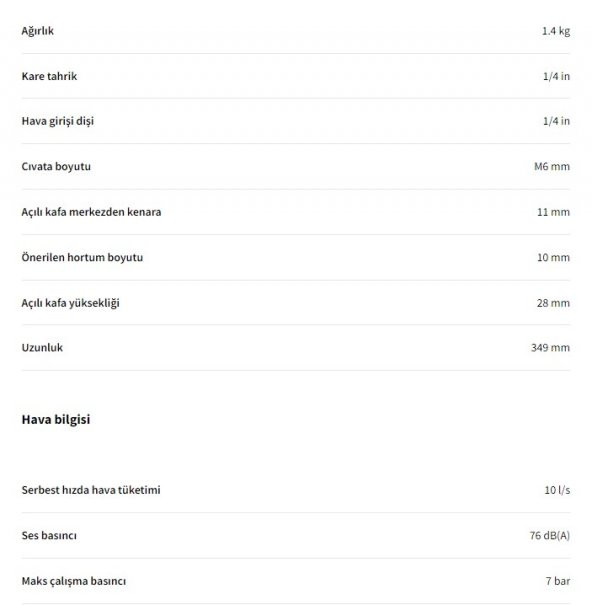Viewport: 592px width, 605px height.
Task: Select the Uzunluk row label
Action: [x=42, y=348]
